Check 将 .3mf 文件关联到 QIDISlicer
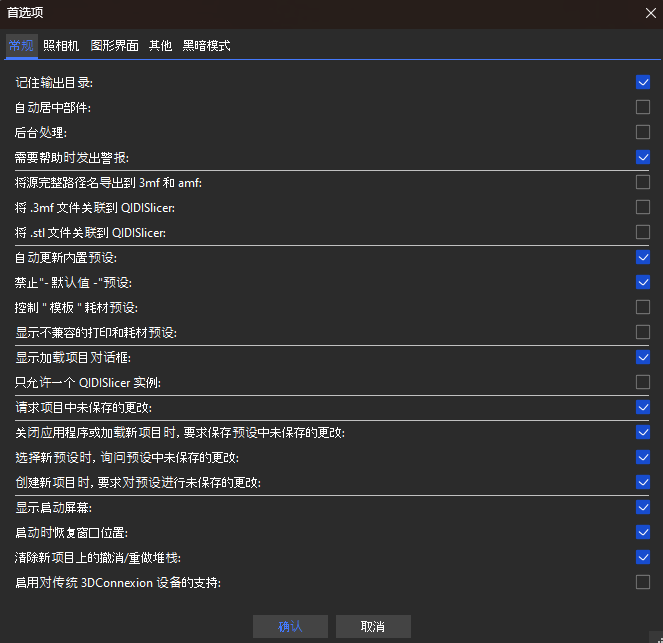This screenshot has width=663, height=643. tap(643, 207)
